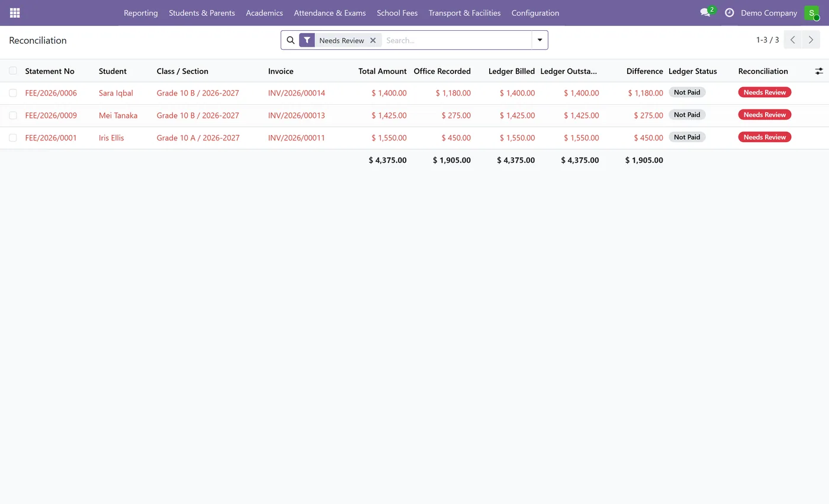The width and height of the screenshot is (829, 504).
Task: Open the Attendance & Exams menu
Action: point(330,12)
